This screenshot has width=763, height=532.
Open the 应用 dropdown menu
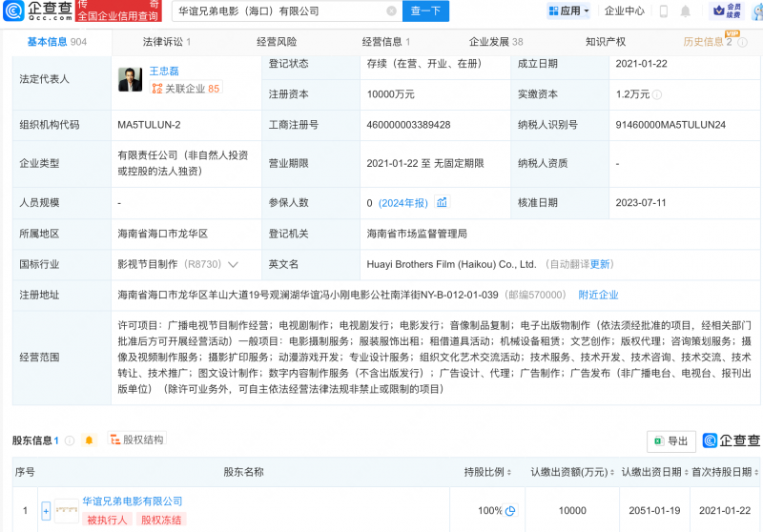(x=568, y=11)
